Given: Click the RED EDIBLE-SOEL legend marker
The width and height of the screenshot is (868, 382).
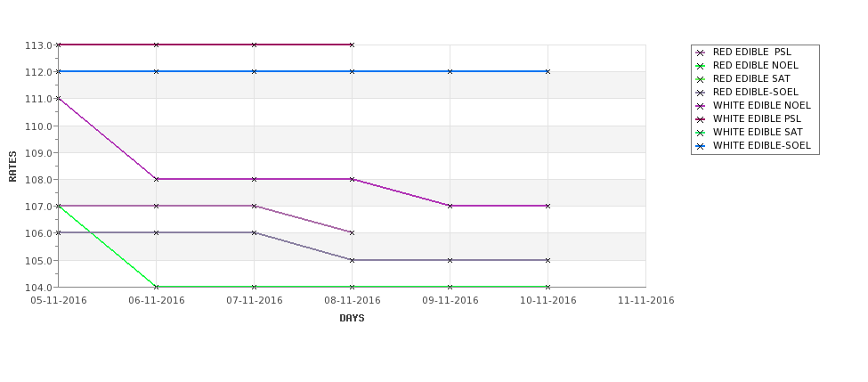Looking at the screenshot, I should pos(701,93).
